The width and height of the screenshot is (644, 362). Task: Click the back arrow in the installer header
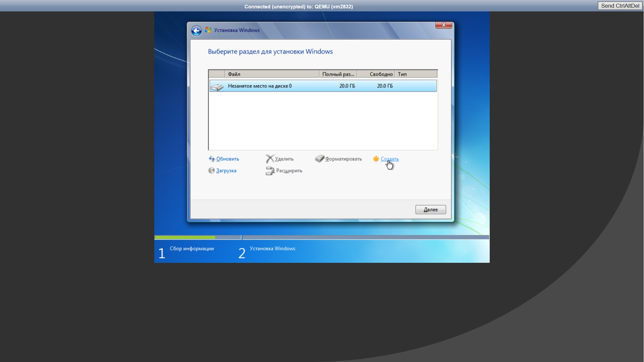[196, 31]
